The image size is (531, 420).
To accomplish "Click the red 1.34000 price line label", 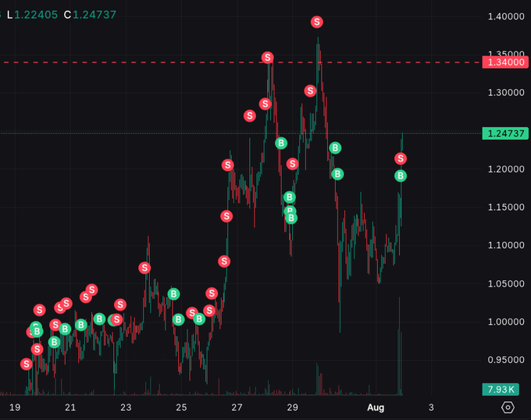I will coord(505,62).
